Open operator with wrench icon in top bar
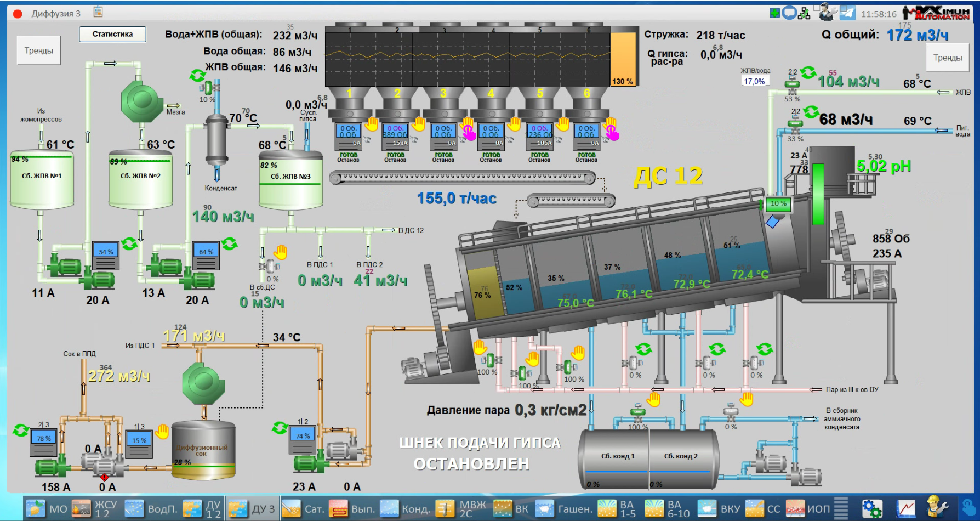The height and width of the screenshot is (521, 980). pyautogui.click(x=827, y=12)
